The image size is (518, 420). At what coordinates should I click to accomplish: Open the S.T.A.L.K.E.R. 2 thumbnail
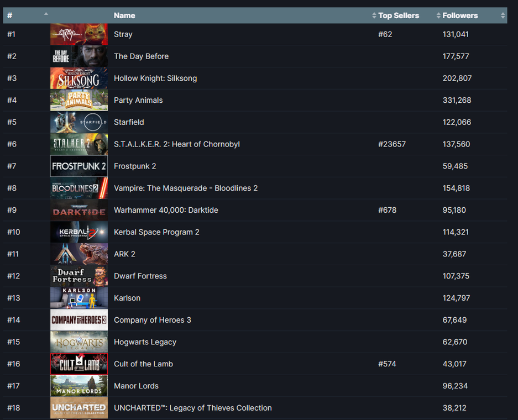point(79,144)
